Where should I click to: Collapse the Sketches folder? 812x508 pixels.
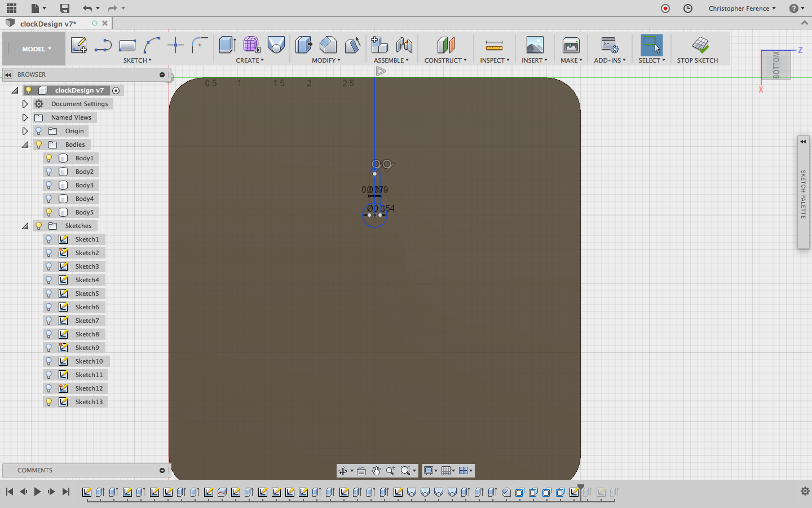coord(25,226)
